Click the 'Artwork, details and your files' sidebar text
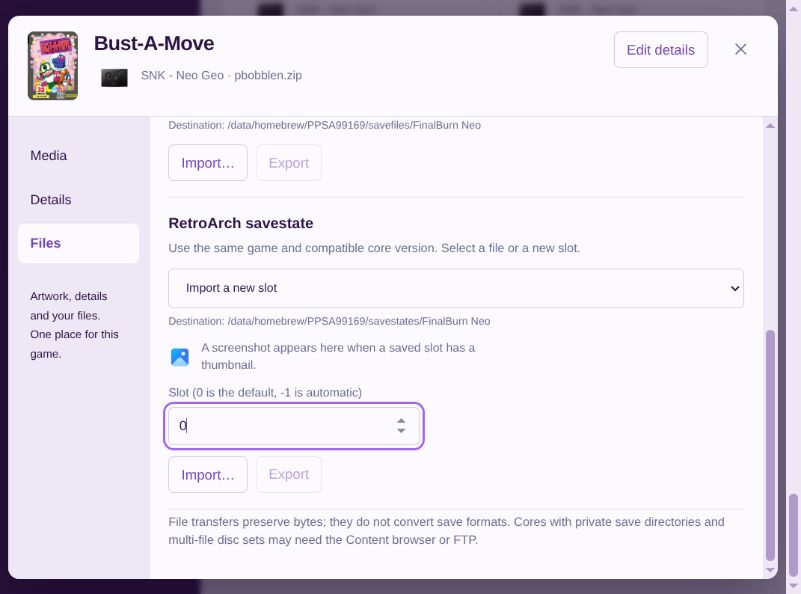Screen dimensions: 801x594 (74, 325)
